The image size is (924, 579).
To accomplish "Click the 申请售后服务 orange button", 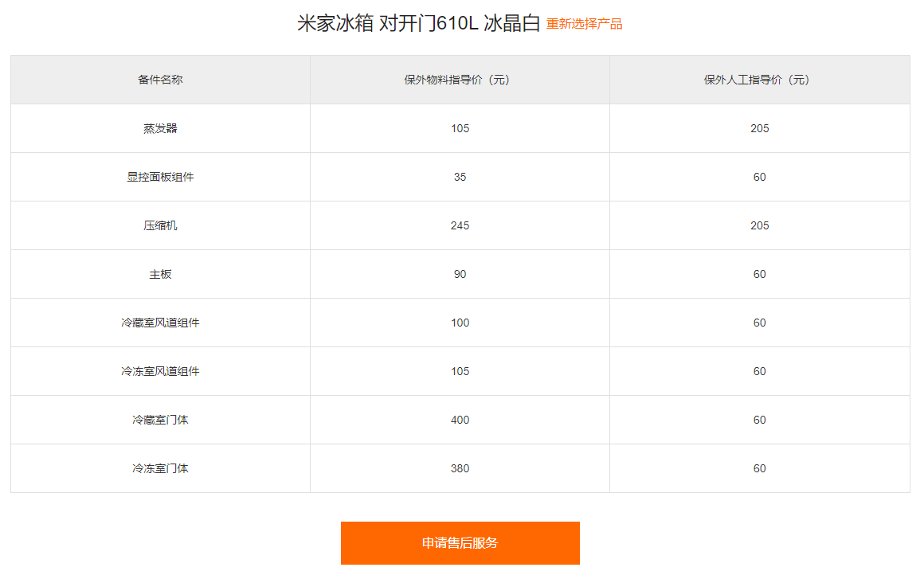I will pos(460,542).
